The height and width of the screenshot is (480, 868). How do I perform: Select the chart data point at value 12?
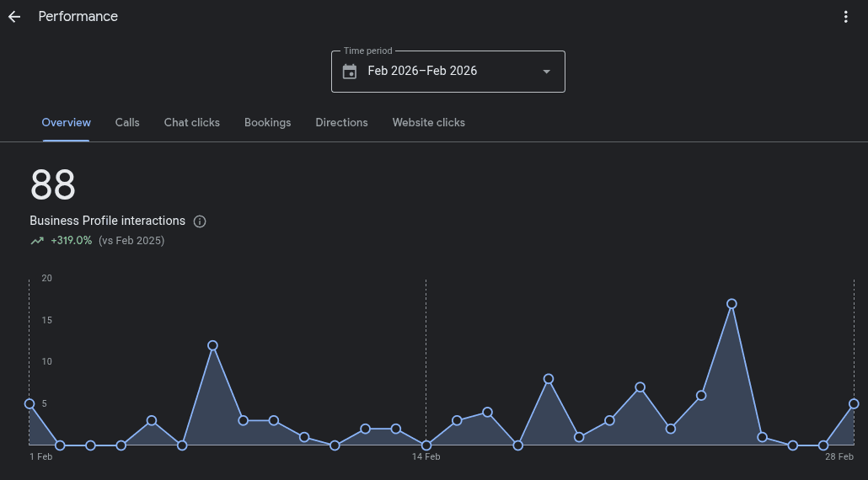click(212, 345)
